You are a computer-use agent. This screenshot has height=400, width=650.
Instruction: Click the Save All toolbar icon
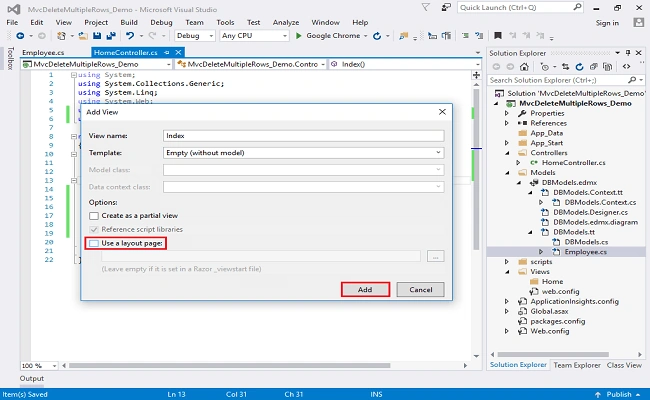111,36
